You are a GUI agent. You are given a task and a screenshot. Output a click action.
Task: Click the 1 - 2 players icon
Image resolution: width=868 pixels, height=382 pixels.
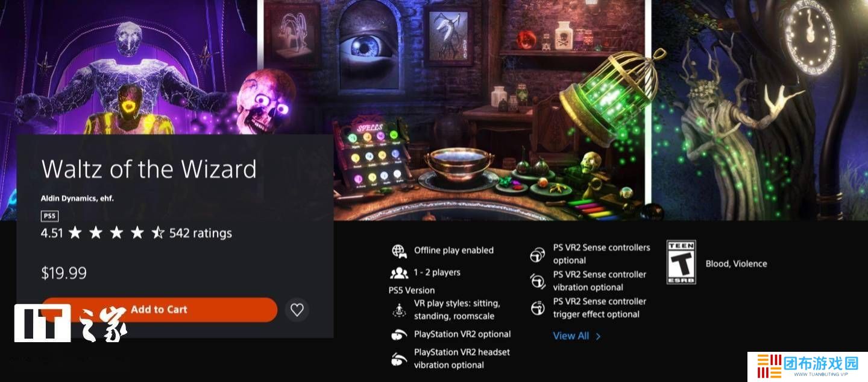(x=398, y=273)
